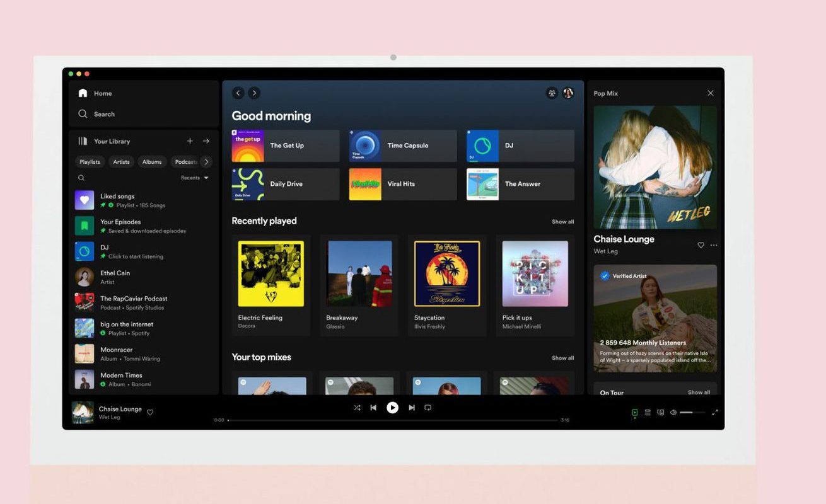The width and height of the screenshot is (826, 504).
Task: Mute the volume via the speaker icon
Action: (673, 413)
